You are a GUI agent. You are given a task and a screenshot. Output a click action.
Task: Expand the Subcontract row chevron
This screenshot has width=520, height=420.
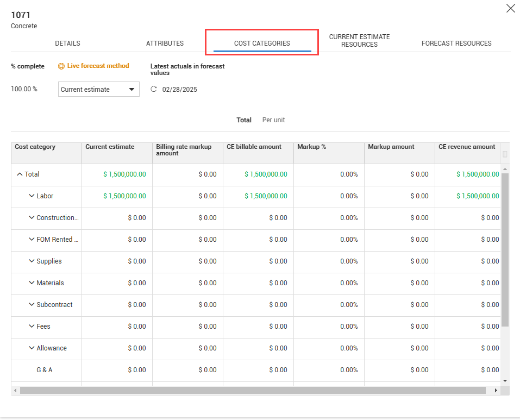pyautogui.click(x=32, y=305)
